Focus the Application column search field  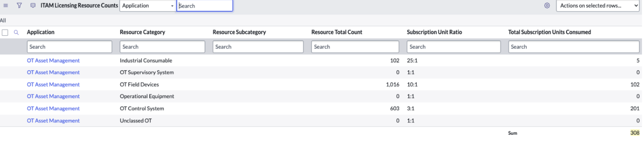coord(69,47)
